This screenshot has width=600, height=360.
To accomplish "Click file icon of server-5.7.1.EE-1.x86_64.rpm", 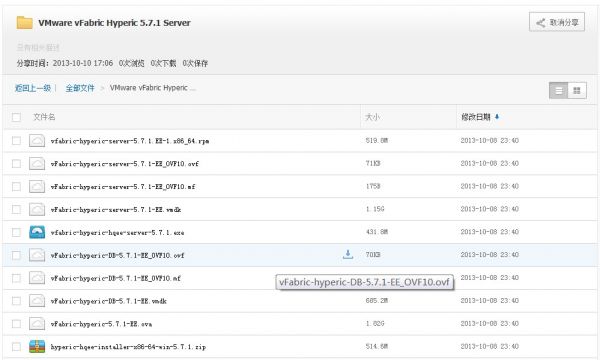I will pos(37,141).
